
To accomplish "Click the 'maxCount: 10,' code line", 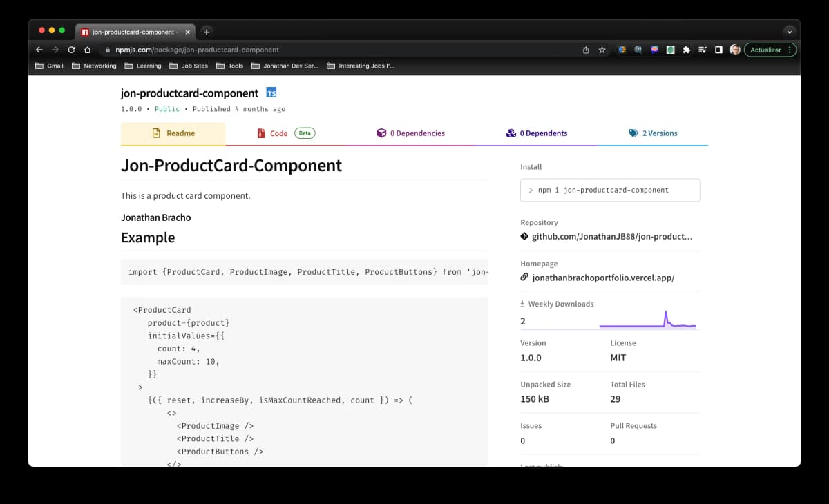I will pyautogui.click(x=188, y=361).
